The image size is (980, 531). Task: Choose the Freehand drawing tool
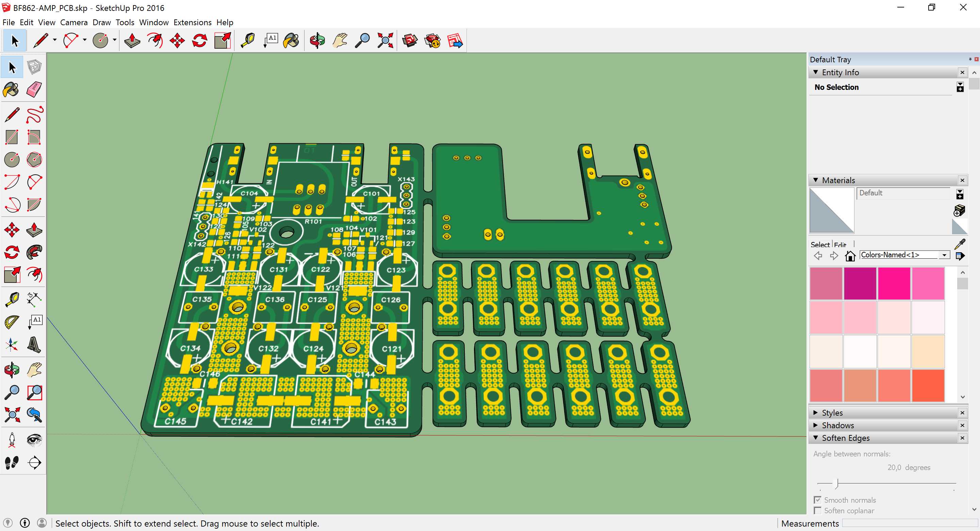coord(34,115)
